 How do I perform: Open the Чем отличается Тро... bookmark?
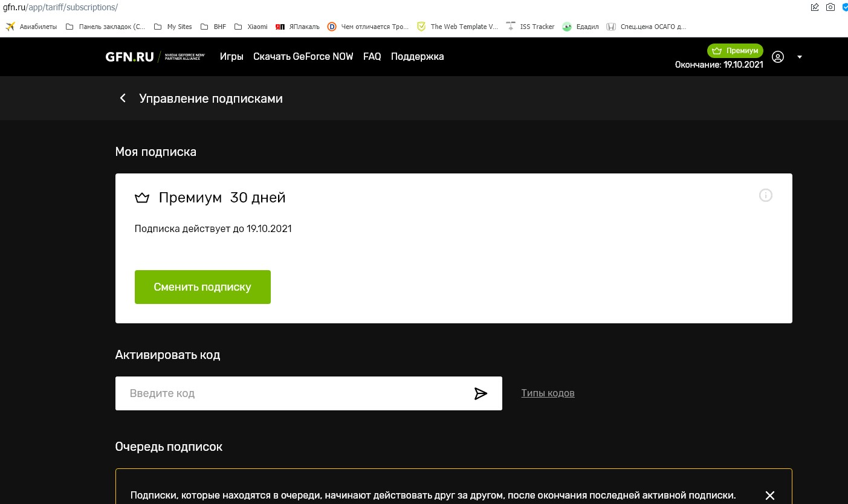(368, 27)
